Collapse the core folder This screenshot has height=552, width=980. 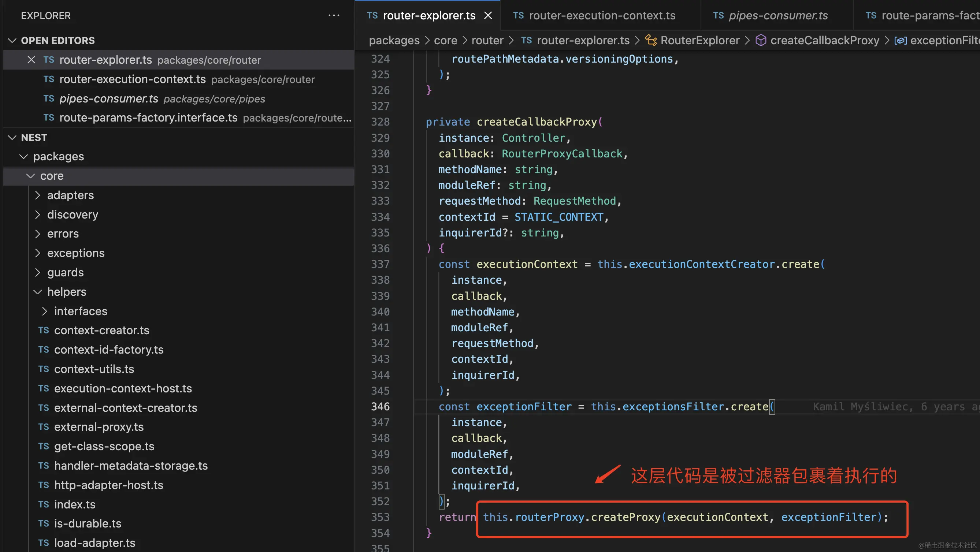point(30,176)
